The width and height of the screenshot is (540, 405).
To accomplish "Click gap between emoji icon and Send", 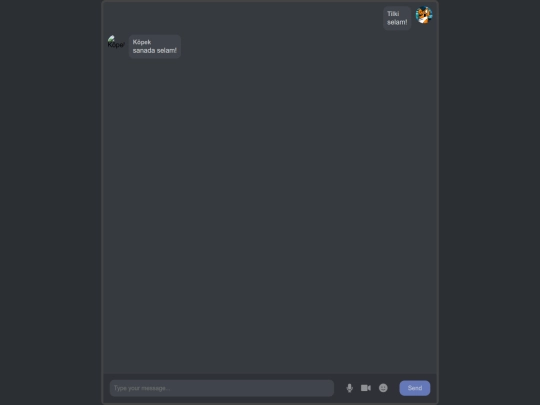I will 394,388.
